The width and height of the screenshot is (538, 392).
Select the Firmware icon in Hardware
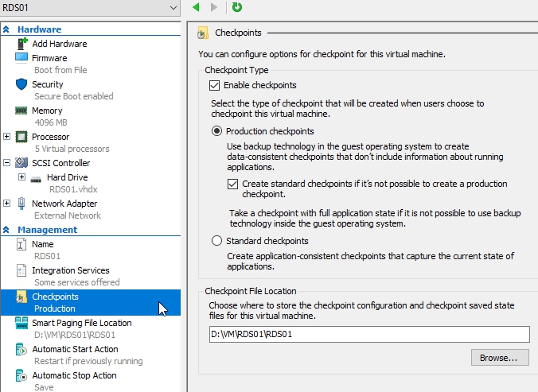click(x=21, y=58)
